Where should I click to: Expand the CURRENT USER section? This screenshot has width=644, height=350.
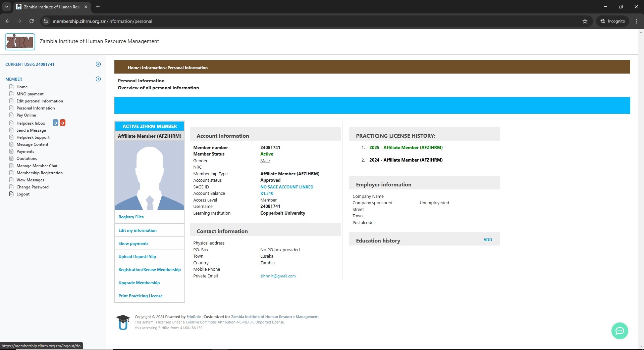98,64
